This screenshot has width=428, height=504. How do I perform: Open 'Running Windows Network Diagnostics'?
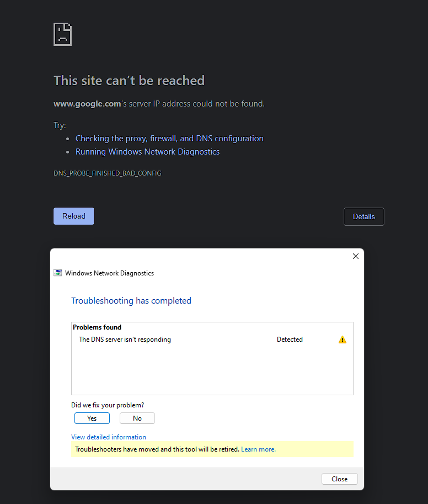pyautogui.click(x=147, y=151)
